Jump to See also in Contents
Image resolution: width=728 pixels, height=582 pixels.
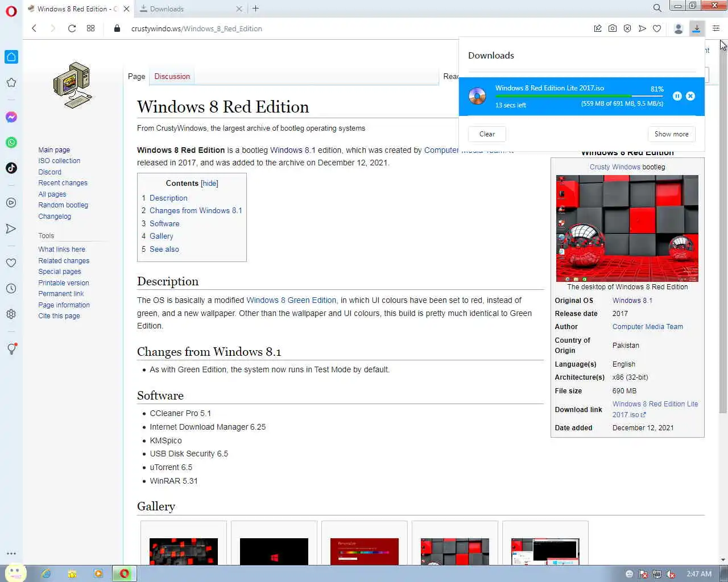pos(164,249)
